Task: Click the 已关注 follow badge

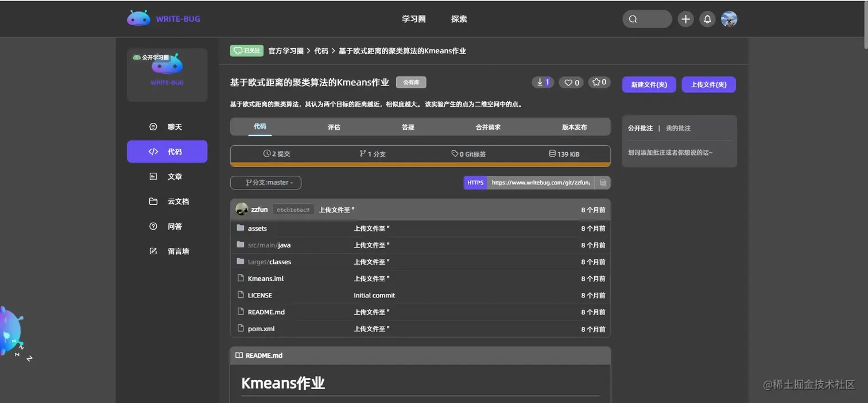Action: [x=247, y=51]
